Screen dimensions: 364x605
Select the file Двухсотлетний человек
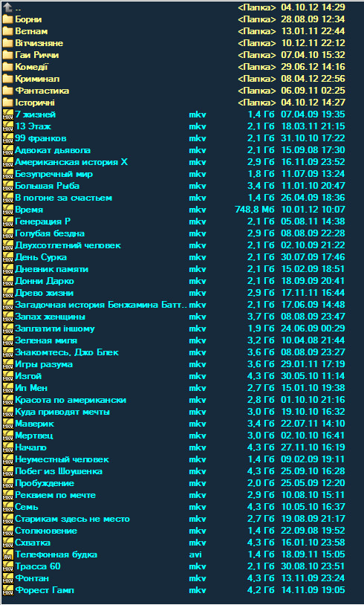point(68,246)
